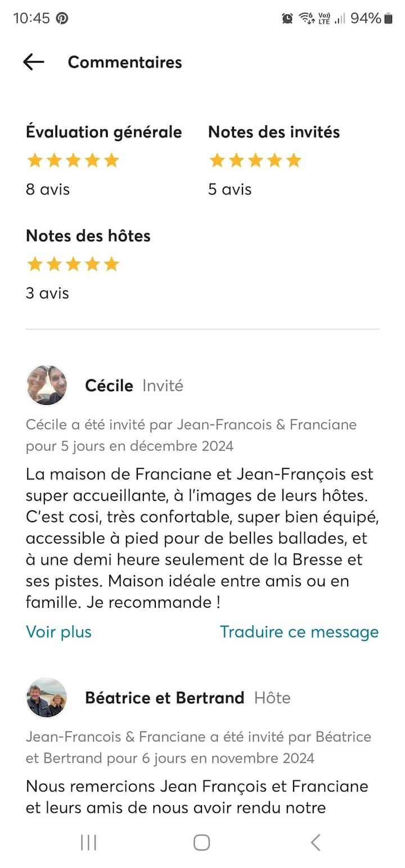The image size is (405, 868).
Task: Tap the Notes des invités stars
Action: click(x=255, y=161)
